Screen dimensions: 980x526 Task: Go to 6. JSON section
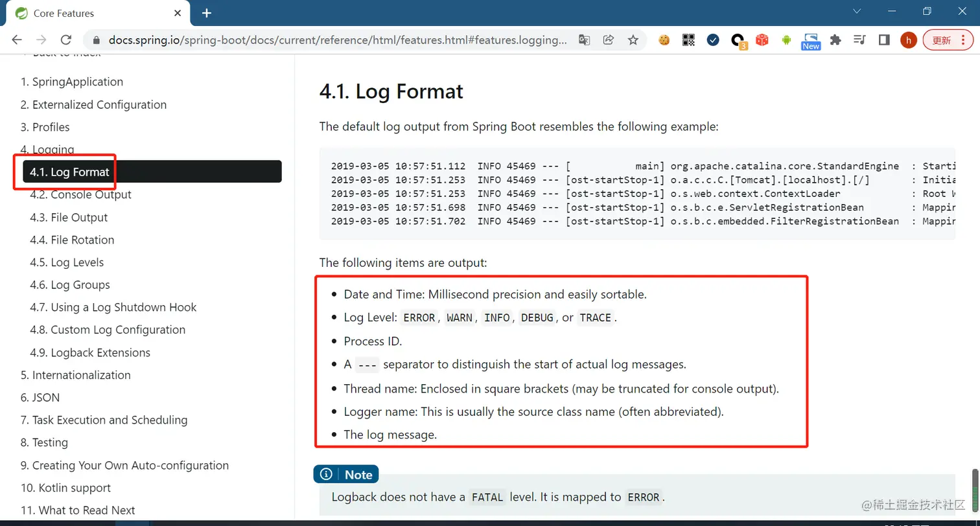coord(40,398)
